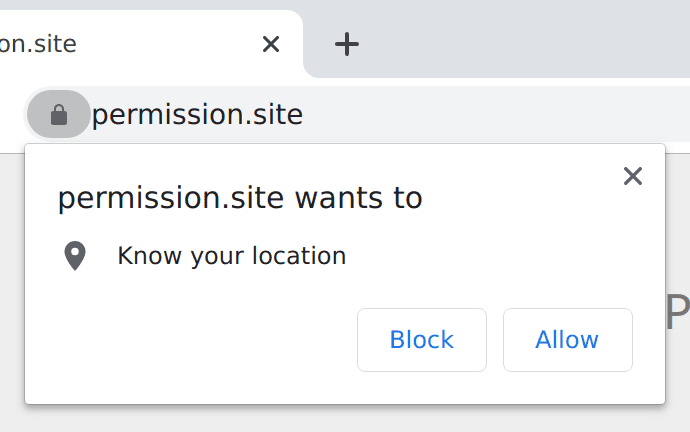Close the permission.site browser tab
690x432 pixels.
tap(270, 44)
